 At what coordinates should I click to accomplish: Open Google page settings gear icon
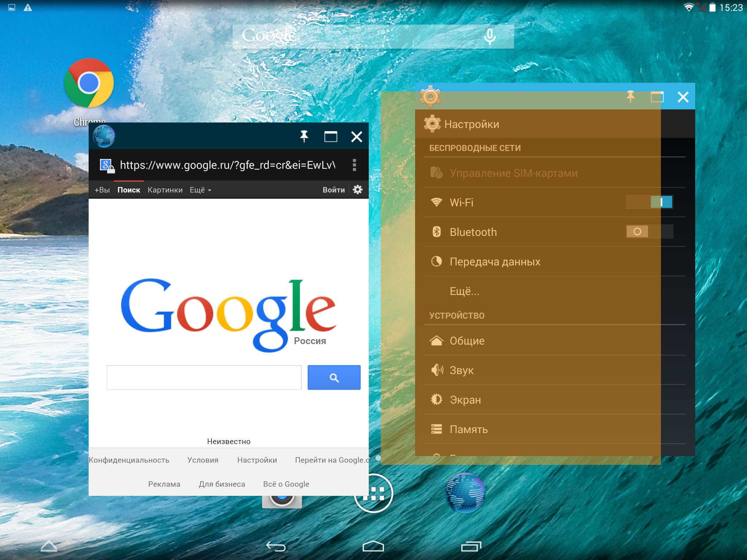point(358,190)
